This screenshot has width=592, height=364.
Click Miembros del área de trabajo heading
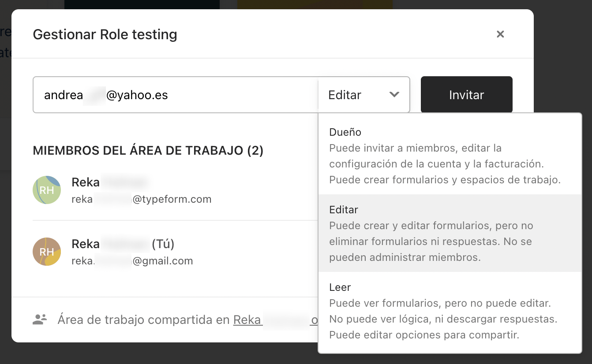148,151
